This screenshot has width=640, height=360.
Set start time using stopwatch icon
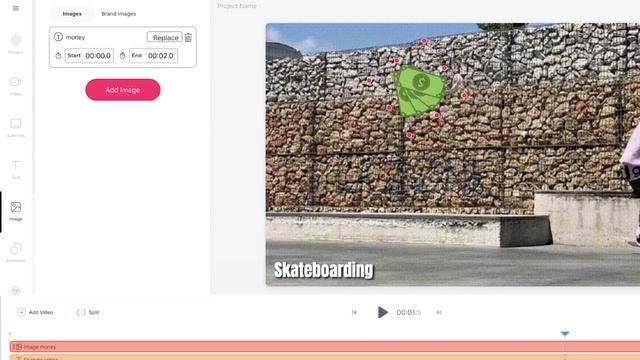coord(58,56)
